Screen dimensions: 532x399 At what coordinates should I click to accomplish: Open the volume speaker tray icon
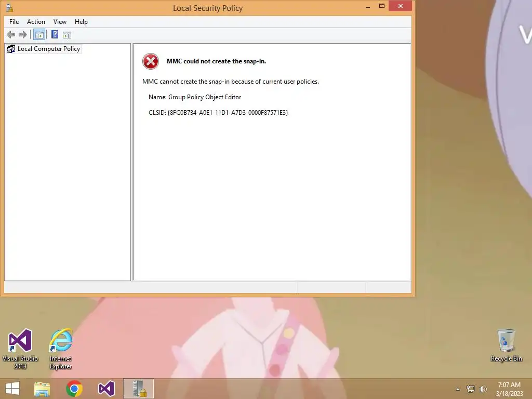483,389
